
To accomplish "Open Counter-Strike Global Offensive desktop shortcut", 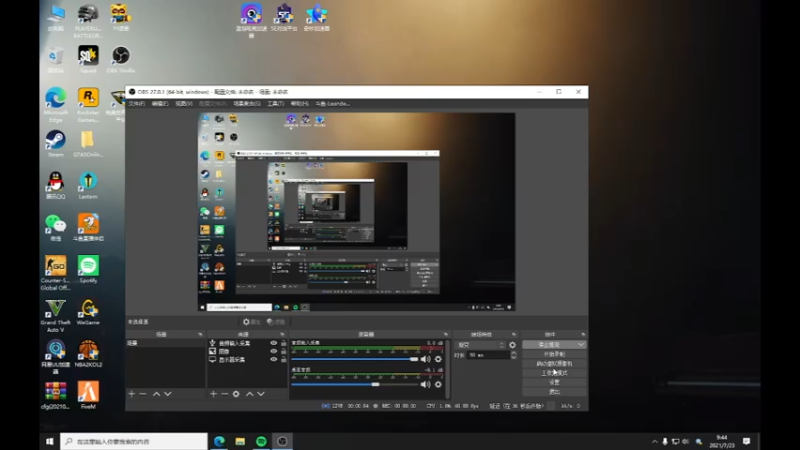I will pyautogui.click(x=55, y=273).
